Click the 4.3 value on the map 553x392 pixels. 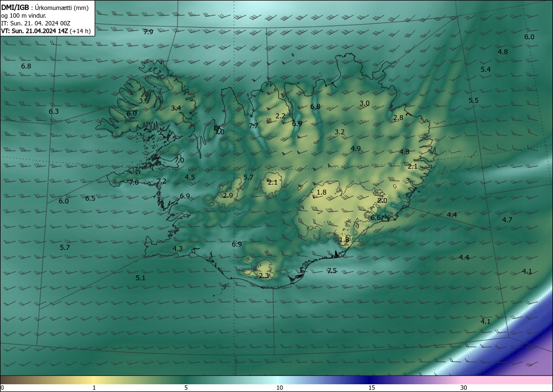pyautogui.click(x=178, y=249)
